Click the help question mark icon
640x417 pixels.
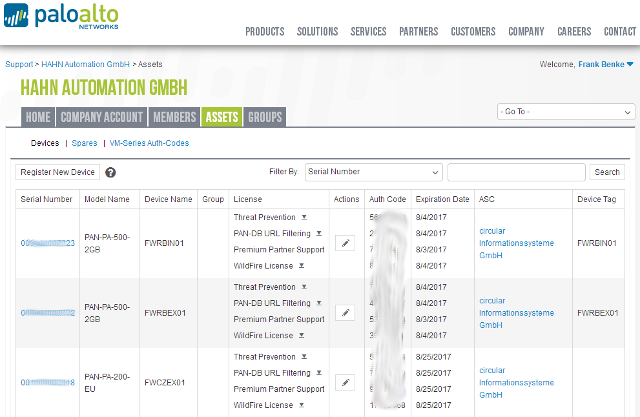pyautogui.click(x=110, y=173)
